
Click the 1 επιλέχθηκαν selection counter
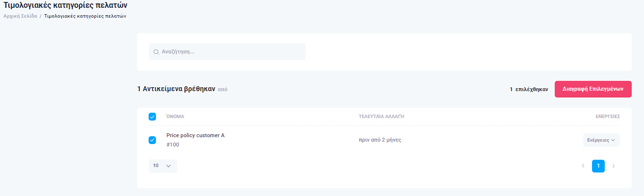529,90
